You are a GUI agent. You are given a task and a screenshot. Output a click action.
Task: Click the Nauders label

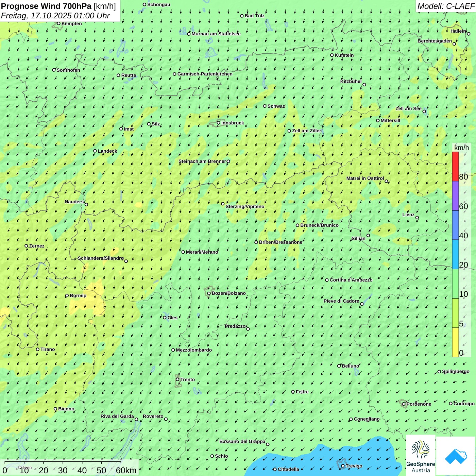coord(74,202)
